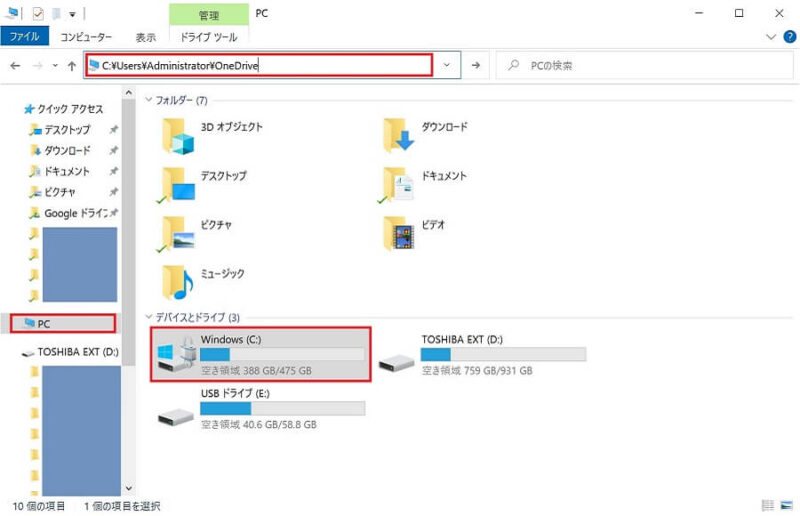Click the USB ドライブ (E:) capacity bar
The width and height of the screenshot is (800, 516).
(x=282, y=408)
